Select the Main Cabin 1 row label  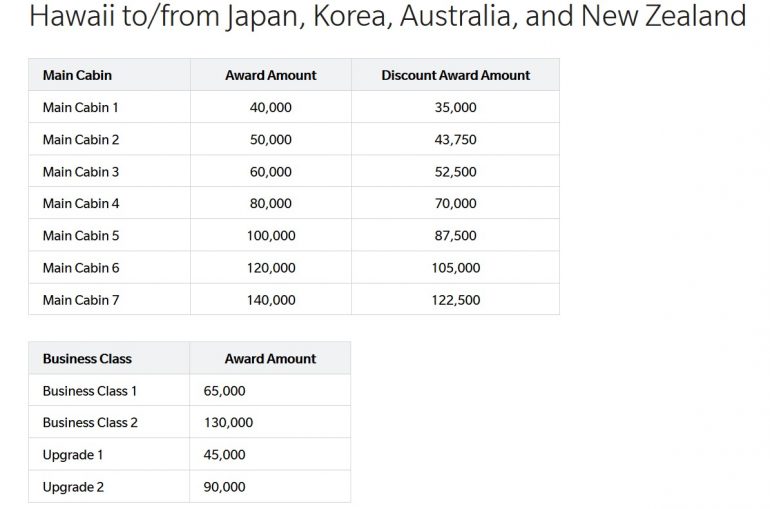pyautogui.click(x=80, y=107)
